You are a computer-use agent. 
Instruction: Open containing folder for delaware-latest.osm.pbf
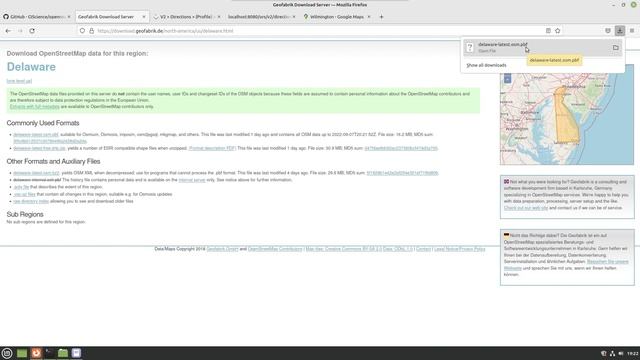point(616,48)
